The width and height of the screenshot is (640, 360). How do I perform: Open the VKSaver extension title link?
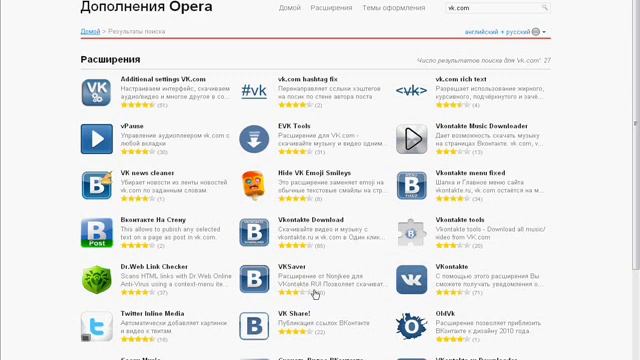click(x=291, y=267)
